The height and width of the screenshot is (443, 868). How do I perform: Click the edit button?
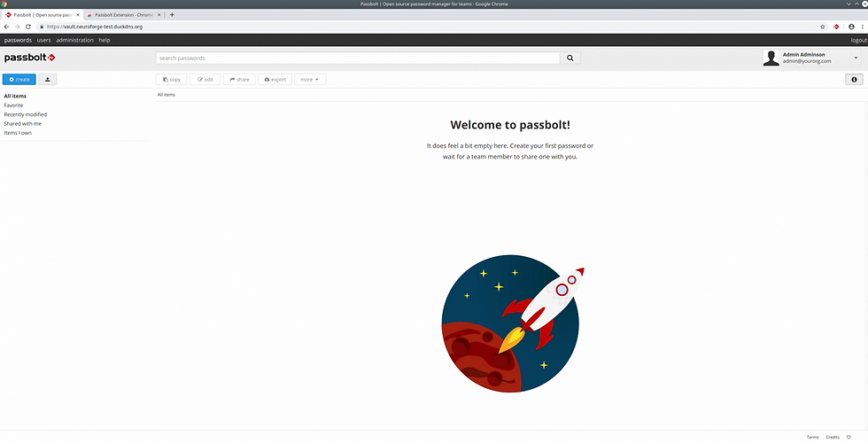(205, 80)
